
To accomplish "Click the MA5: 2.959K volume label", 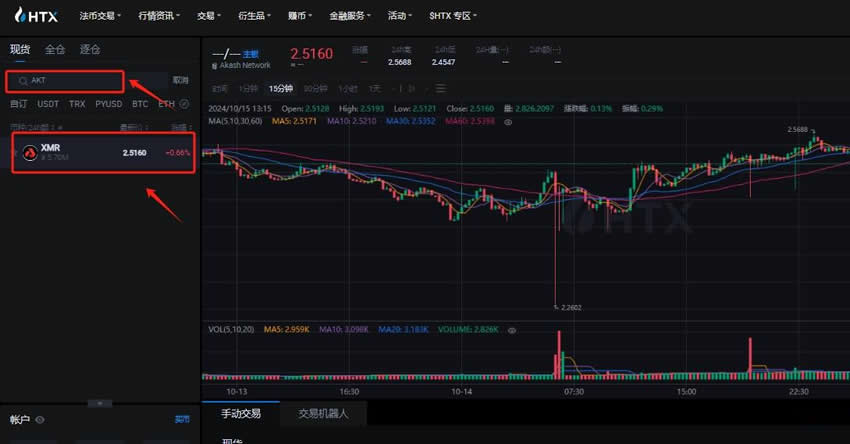I will tap(286, 329).
